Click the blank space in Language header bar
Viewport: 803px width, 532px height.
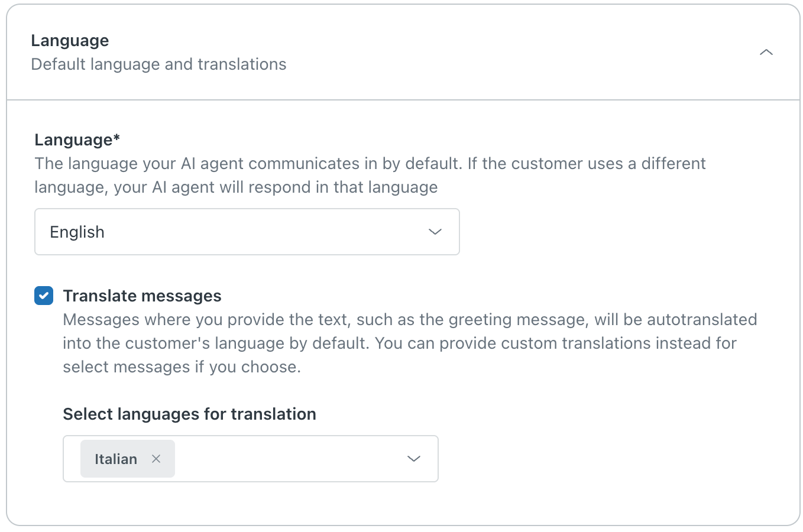pos(503,53)
